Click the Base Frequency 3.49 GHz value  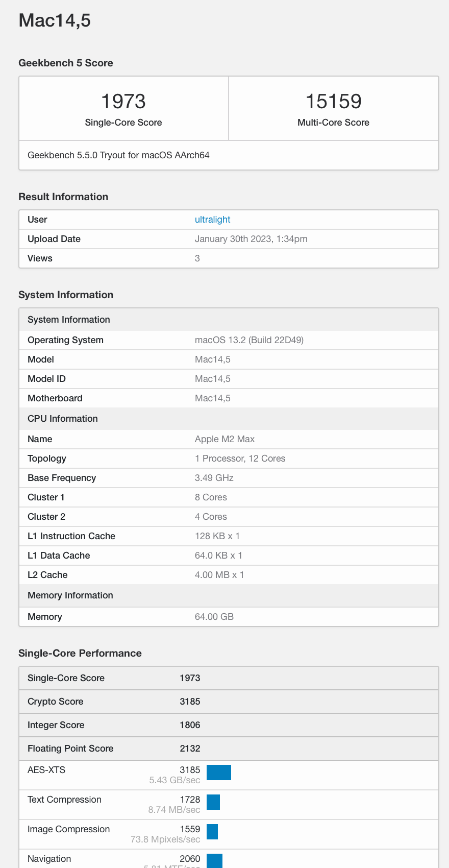tap(214, 478)
